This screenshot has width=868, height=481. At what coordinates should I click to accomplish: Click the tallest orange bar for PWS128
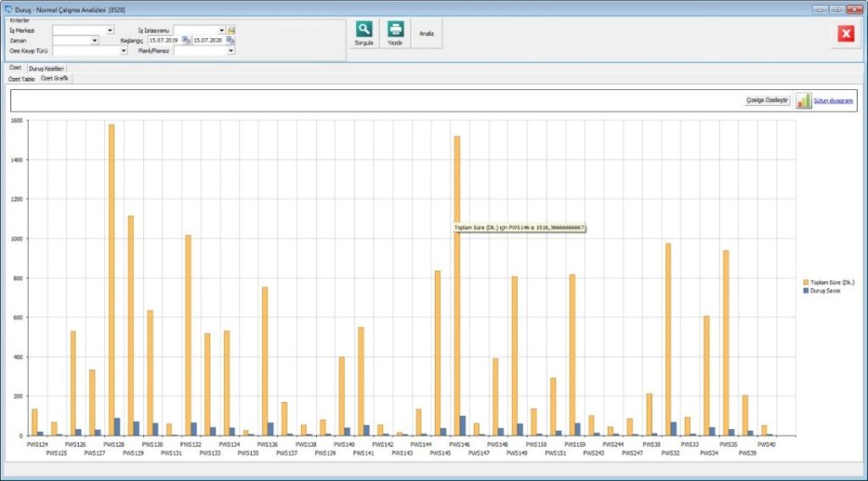click(111, 280)
